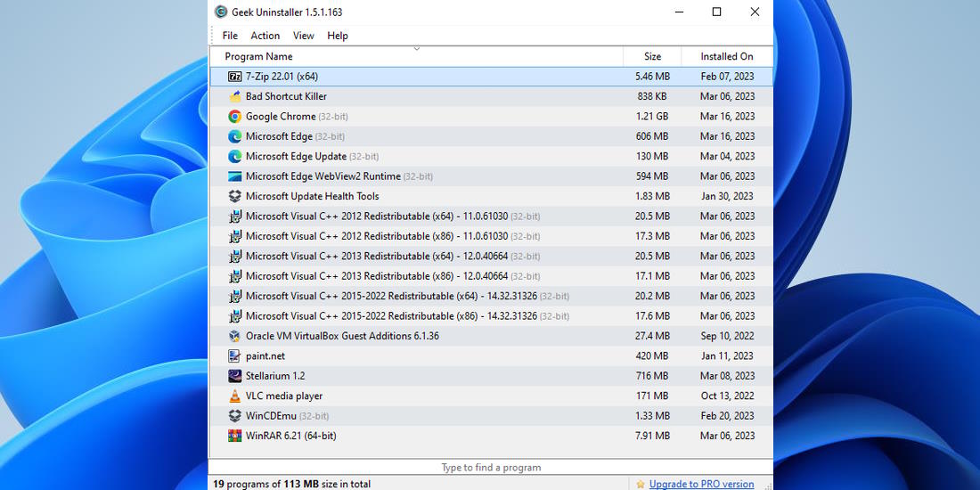
Task: Select Oracle VM VirtualBox Guest Additions 6.1.36
Action: click(x=342, y=336)
